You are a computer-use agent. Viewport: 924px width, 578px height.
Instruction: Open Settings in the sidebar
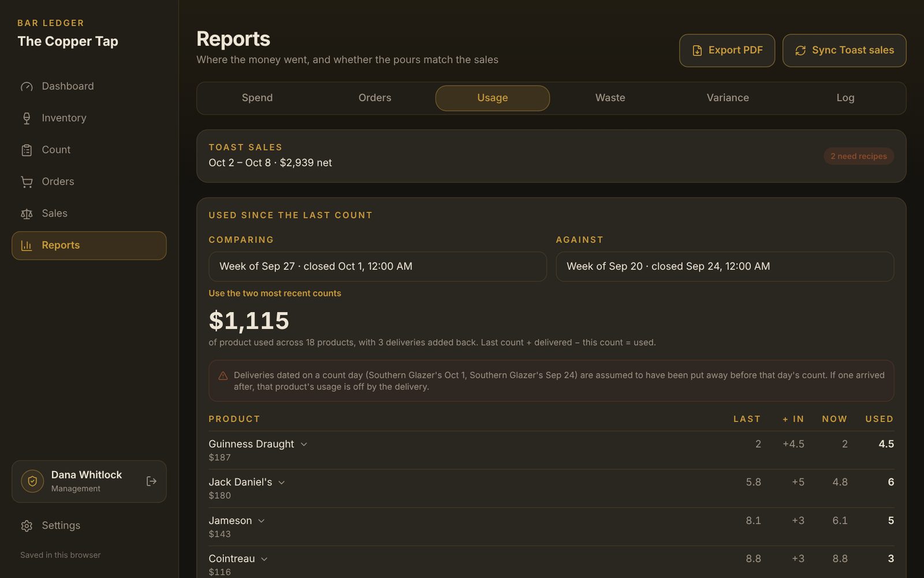tap(89, 525)
